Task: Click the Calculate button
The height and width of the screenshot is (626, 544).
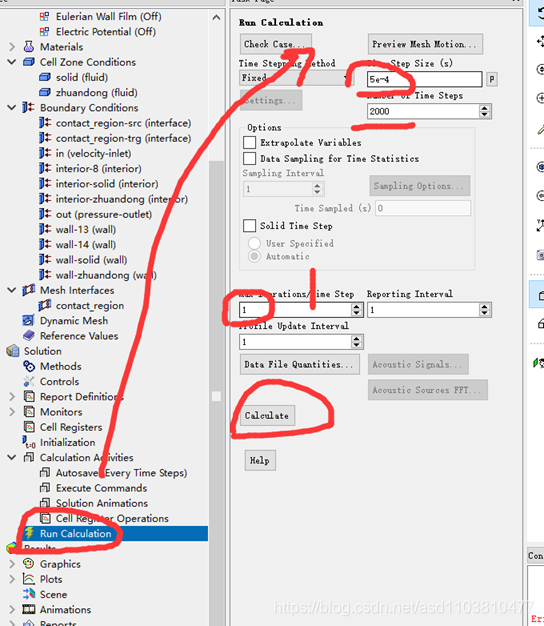Action: coord(267,416)
